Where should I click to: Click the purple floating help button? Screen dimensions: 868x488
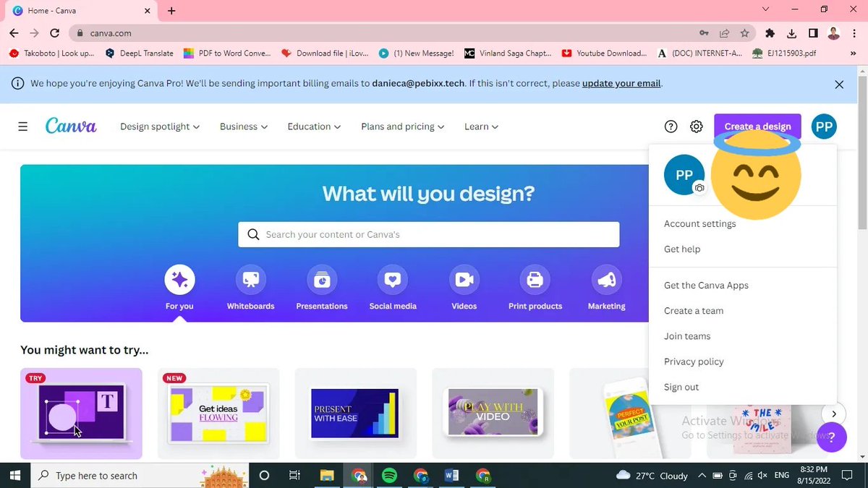pyautogui.click(x=832, y=437)
